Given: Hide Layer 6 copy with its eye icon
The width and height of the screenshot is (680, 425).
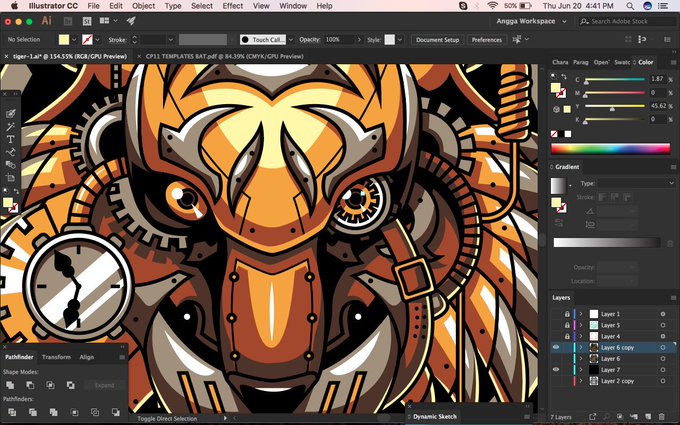Looking at the screenshot, I should pos(556,347).
